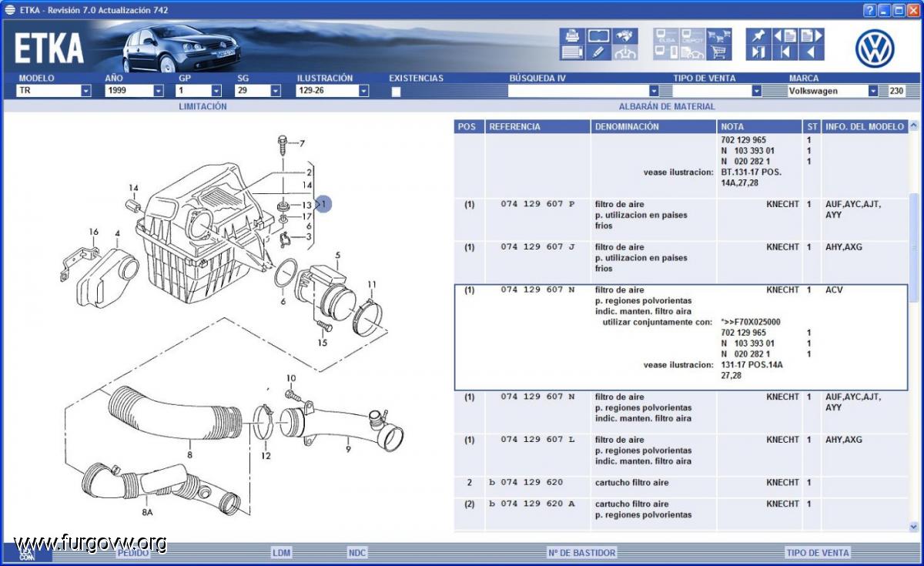The image size is (924, 566).
Task: Click the parts list scrollbar thumb
Action: coord(914,248)
